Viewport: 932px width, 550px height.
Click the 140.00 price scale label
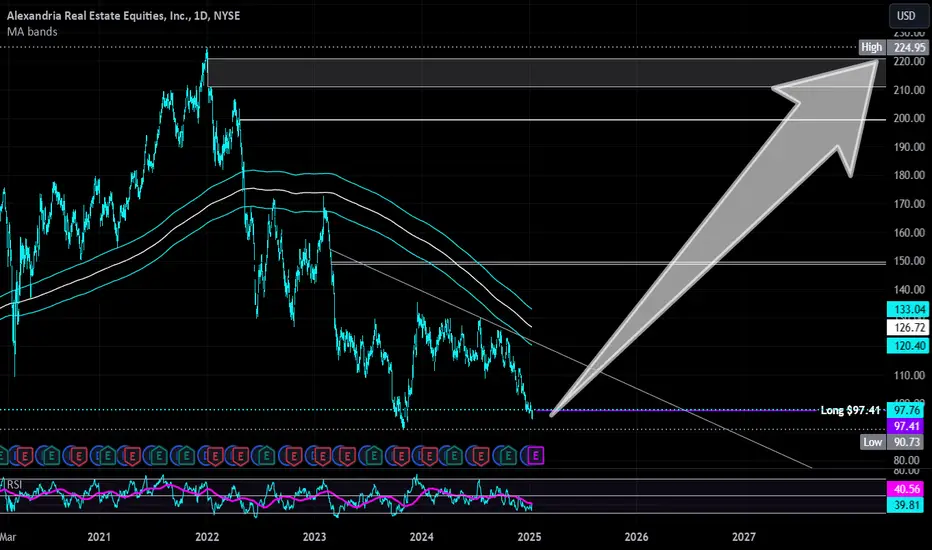coord(909,290)
